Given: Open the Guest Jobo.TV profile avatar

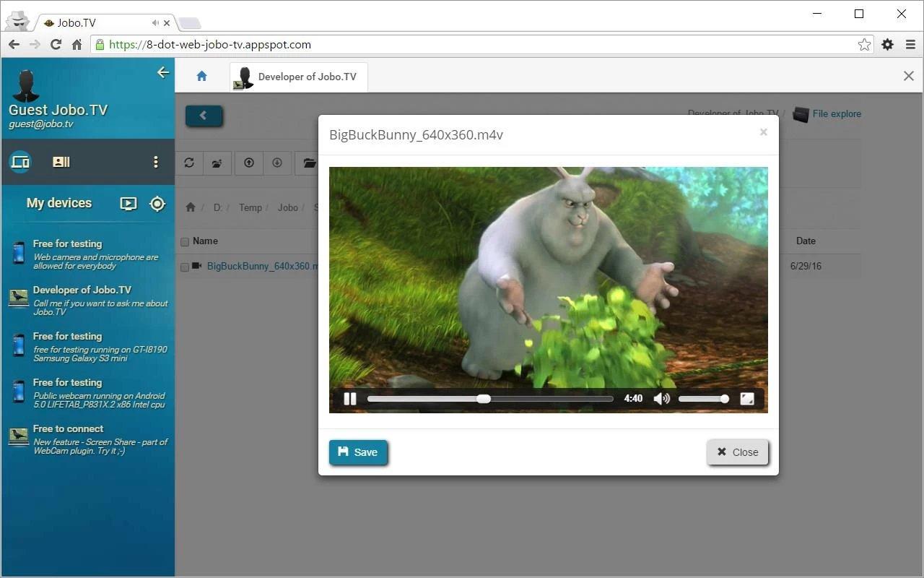Looking at the screenshot, I should pyautogui.click(x=26, y=85).
